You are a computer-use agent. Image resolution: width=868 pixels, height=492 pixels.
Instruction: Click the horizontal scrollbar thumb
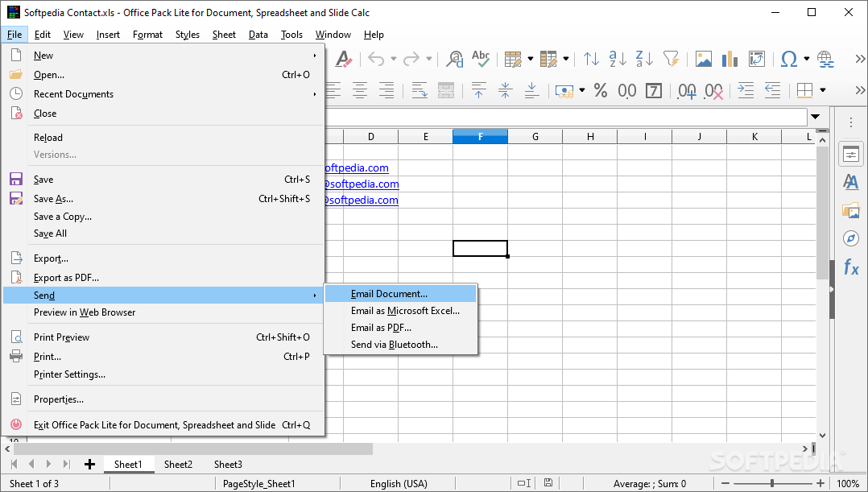[193, 449]
